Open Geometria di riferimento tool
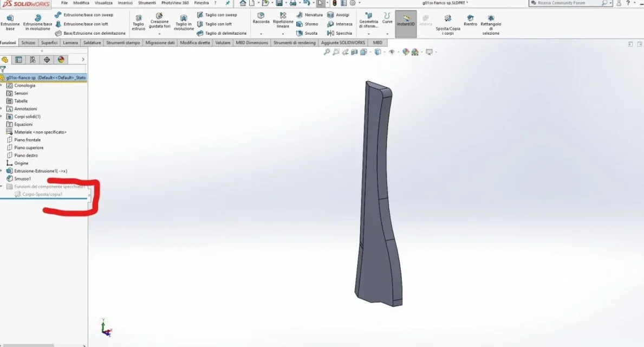Viewport: 644px width, 347px height. click(368, 20)
